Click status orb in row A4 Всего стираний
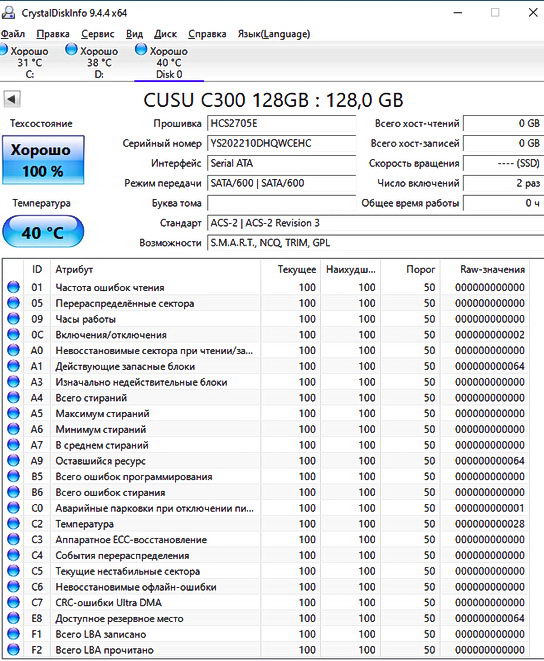The width and height of the screenshot is (544, 661). pos(13,398)
